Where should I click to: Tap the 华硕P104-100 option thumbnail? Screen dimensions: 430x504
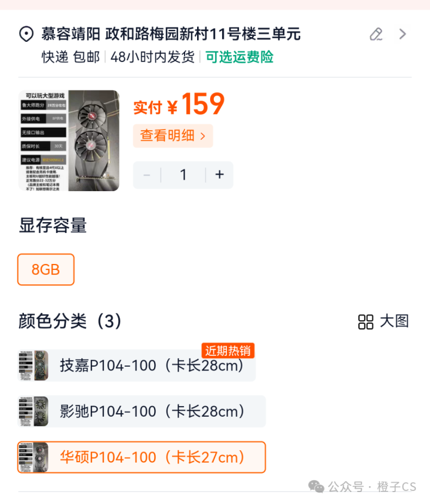[33, 457]
